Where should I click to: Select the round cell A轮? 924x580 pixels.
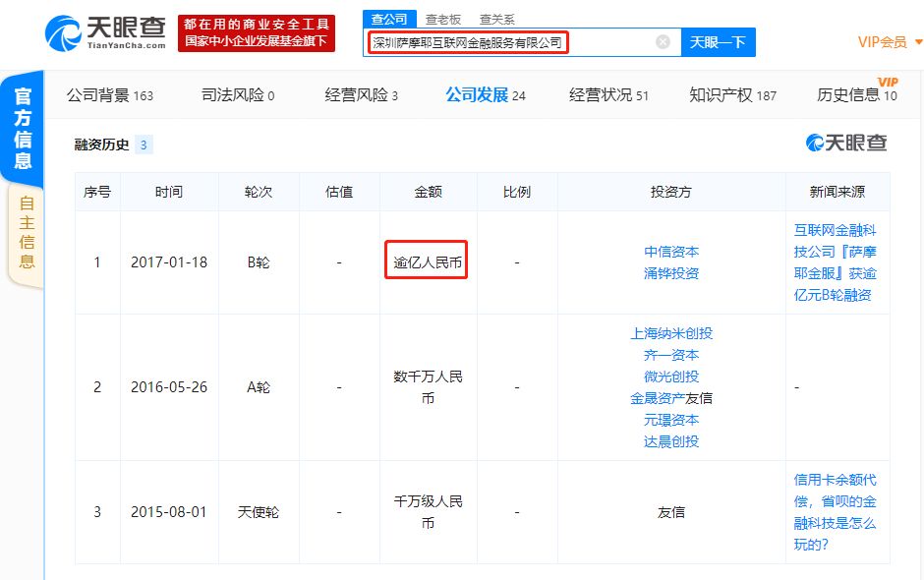[259, 387]
